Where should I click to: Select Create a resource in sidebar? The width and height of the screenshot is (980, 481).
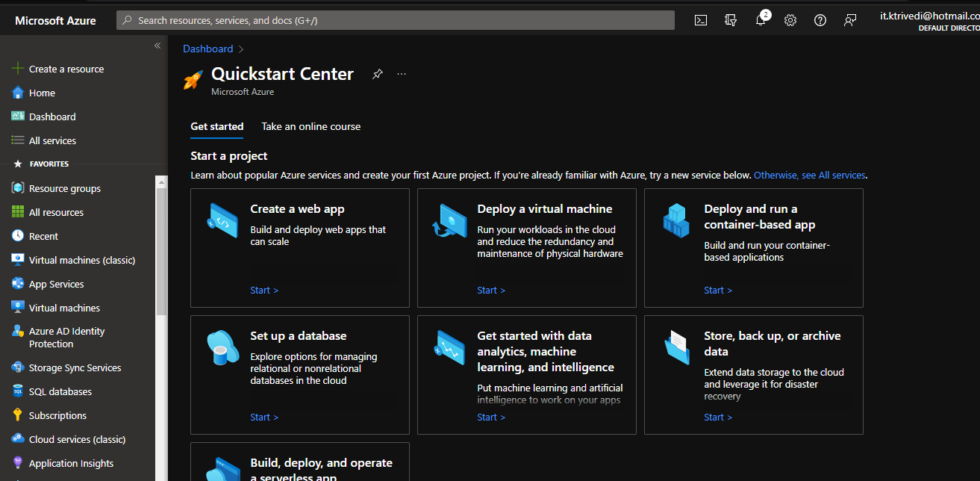(66, 69)
